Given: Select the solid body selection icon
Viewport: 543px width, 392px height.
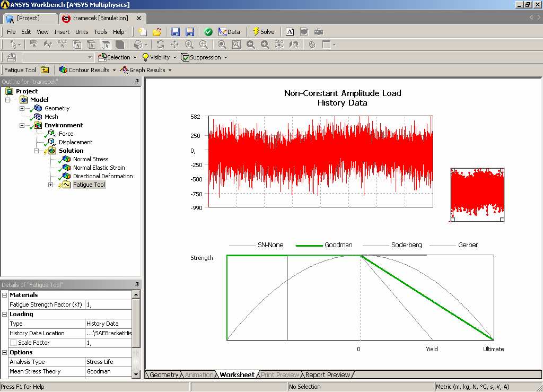Looking at the screenshot, I should 120,45.
